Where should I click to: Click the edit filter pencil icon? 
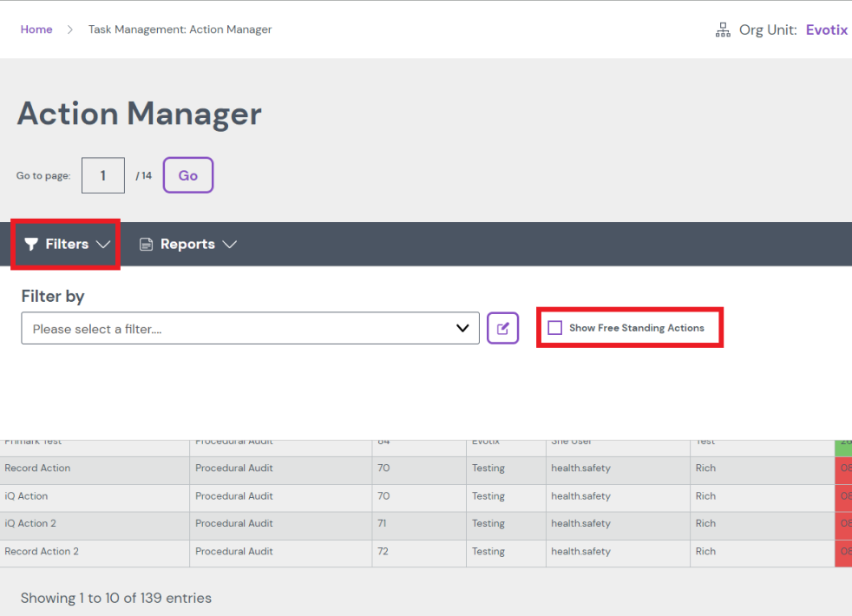point(502,329)
